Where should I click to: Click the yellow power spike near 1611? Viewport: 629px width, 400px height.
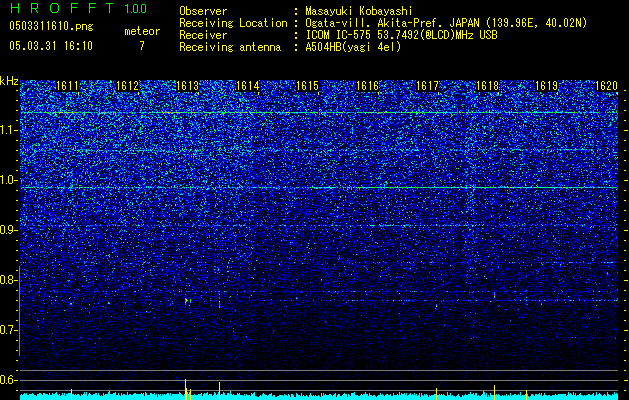point(71,394)
